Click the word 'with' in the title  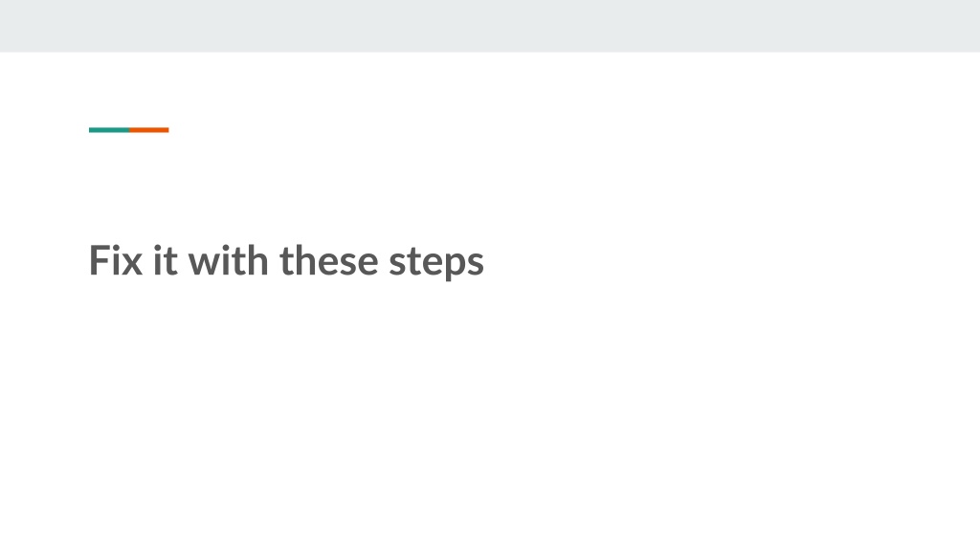(229, 260)
